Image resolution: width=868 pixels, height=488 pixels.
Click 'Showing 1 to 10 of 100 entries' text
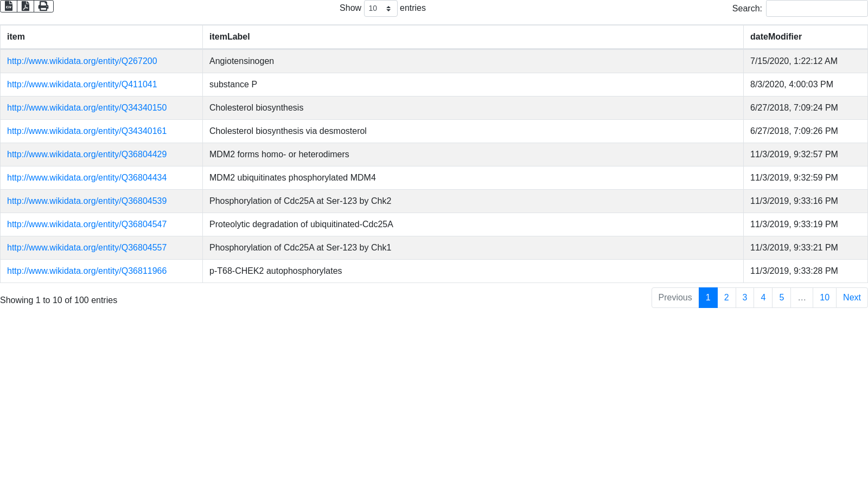tap(59, 300)
